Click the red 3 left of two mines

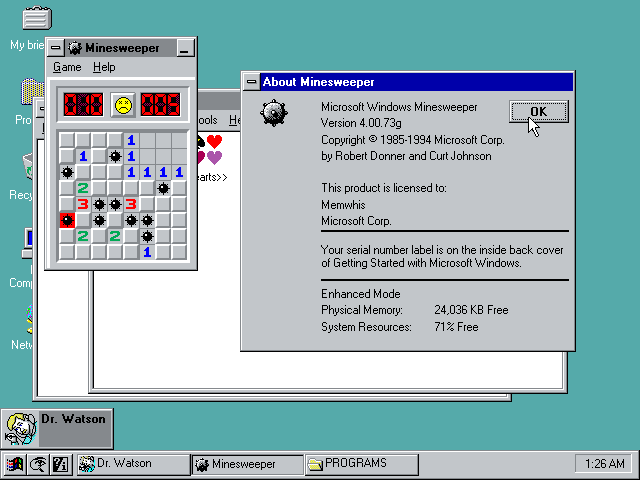[83, 204]
